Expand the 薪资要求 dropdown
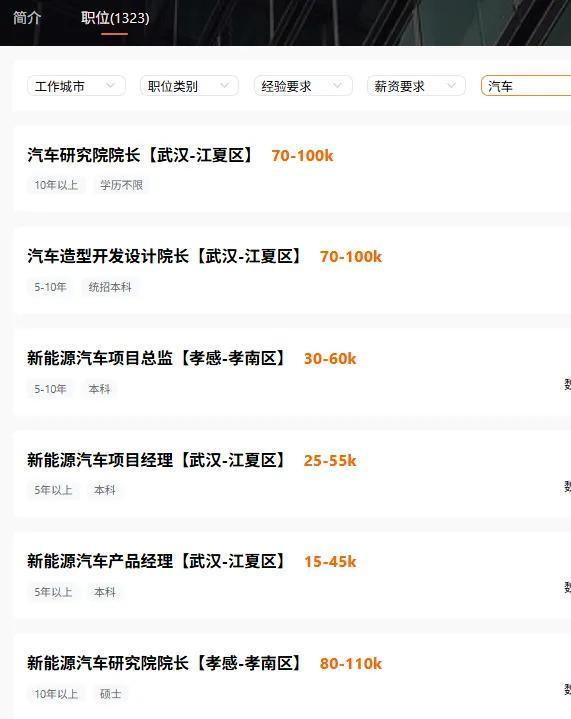The height and width of the screenshot is (719, 571). [416, 86]
